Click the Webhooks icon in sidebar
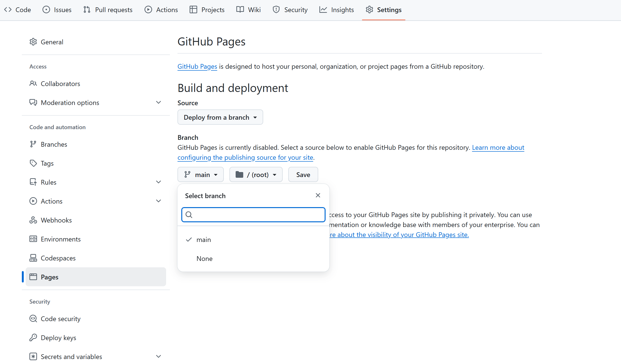This screenshot has height=364, width=621. click(x=33, y=220)
